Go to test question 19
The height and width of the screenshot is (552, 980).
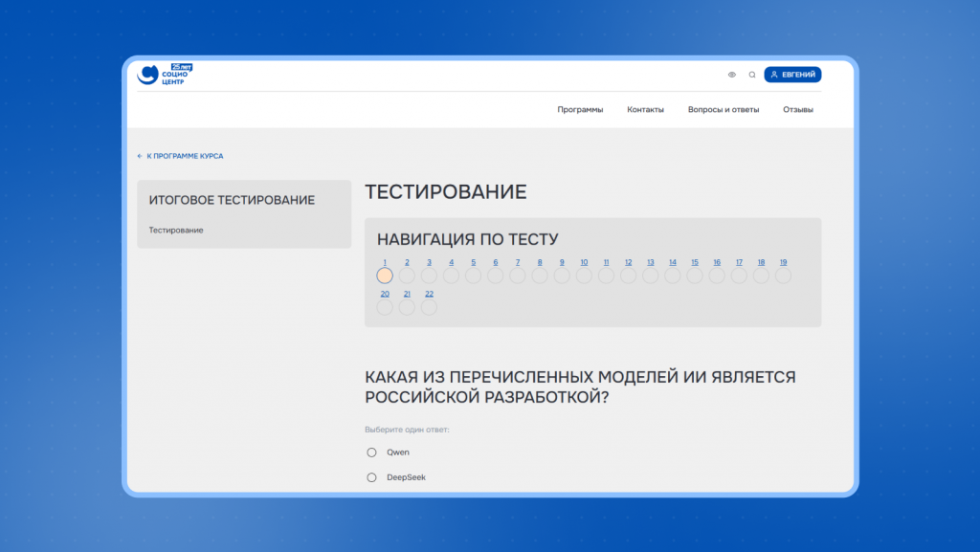point(783,262)
